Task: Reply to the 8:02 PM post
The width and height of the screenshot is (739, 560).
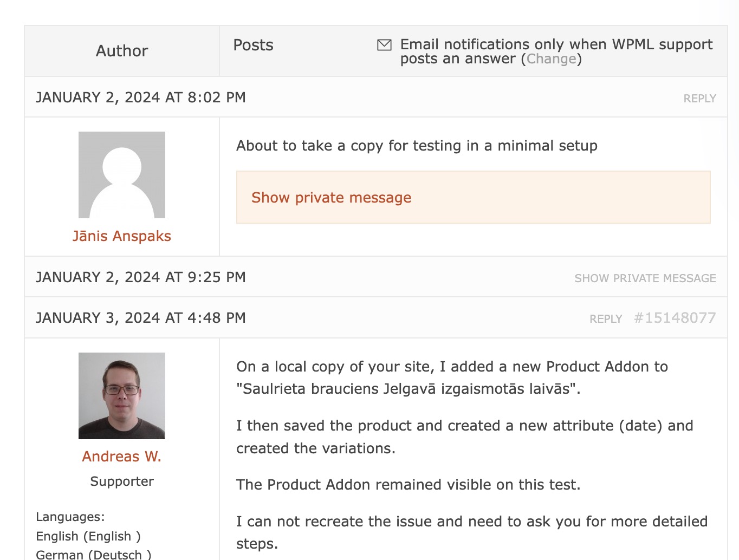Action: tap(699, 99)
